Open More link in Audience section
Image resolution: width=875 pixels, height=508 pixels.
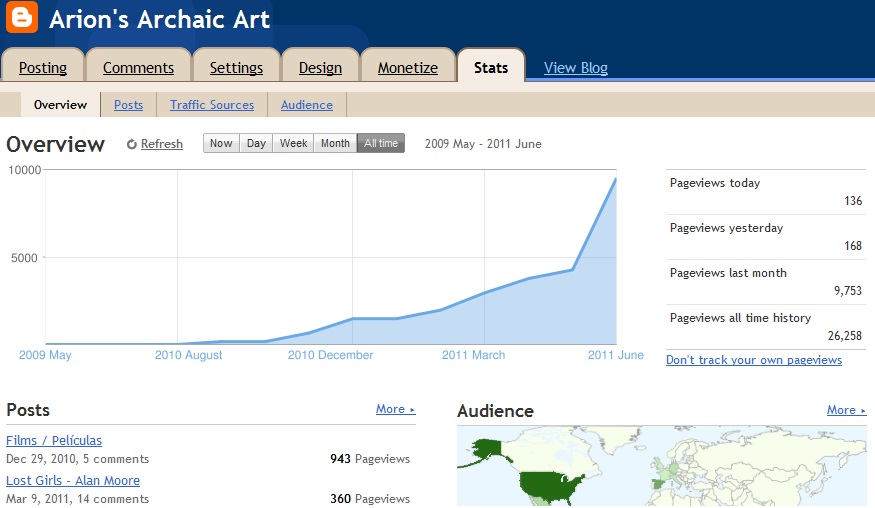(x=846, y=410)
